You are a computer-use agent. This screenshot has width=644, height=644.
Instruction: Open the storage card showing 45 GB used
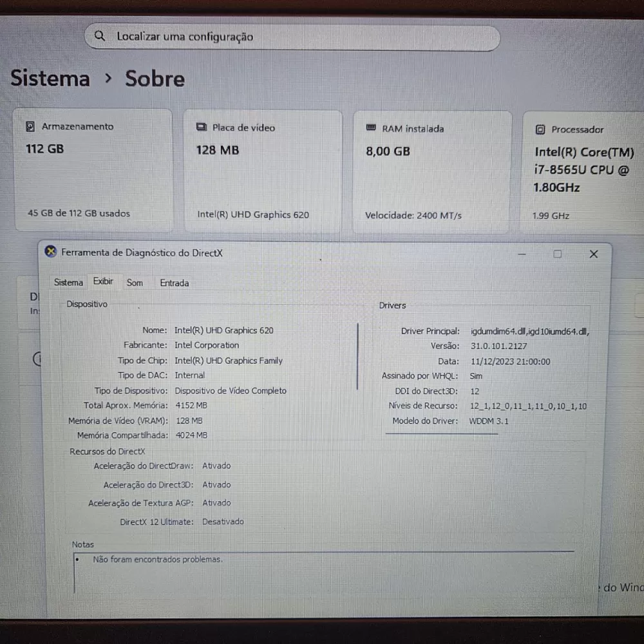[x=93, y=171]
